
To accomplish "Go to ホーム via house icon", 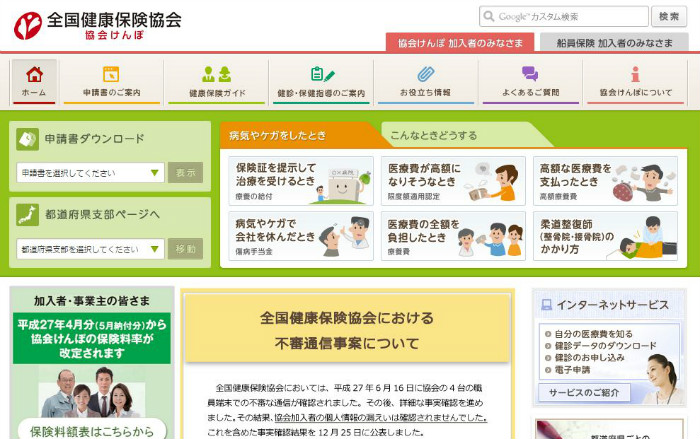I will 34,74.
